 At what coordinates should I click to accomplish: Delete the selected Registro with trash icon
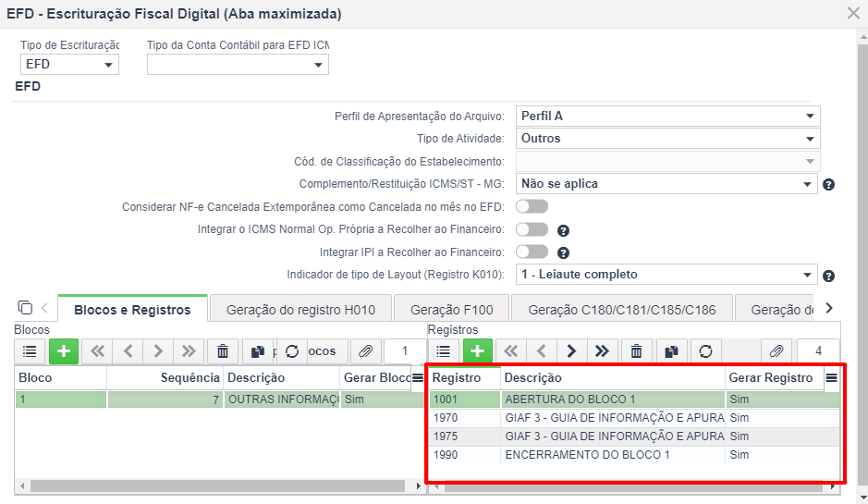click(x=637, y=351)
